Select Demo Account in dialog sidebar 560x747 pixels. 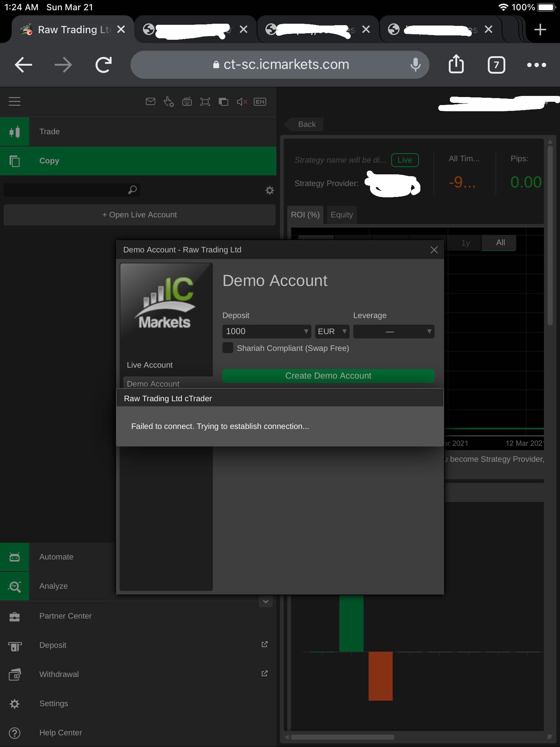tap(168, 383)
